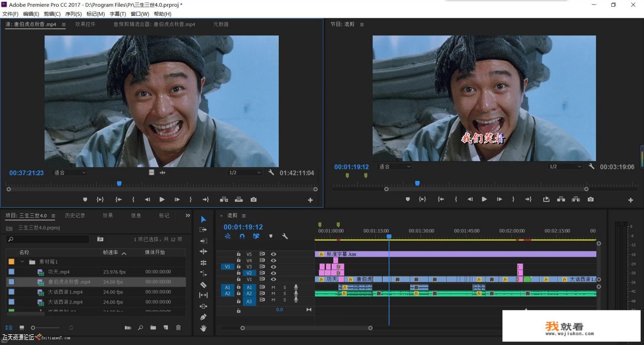Viewport: 644px width, 345px height.
Task: Open the 剪辑(C) menu
Action: pos(52,14)
